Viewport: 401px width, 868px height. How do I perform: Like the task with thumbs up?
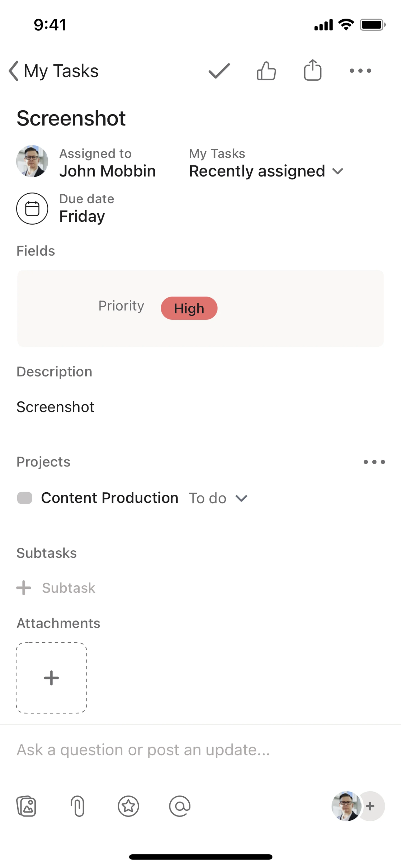tap(266, 71)
